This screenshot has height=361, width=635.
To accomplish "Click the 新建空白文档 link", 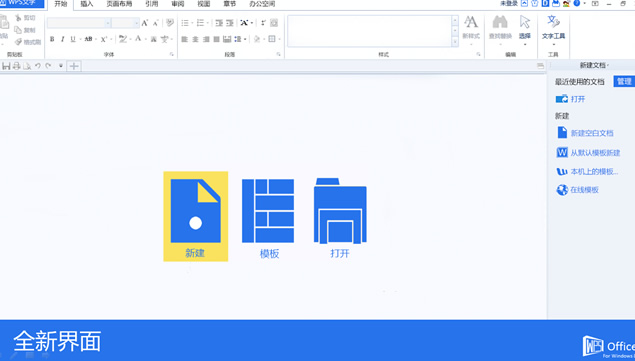I will click(592, 133).
